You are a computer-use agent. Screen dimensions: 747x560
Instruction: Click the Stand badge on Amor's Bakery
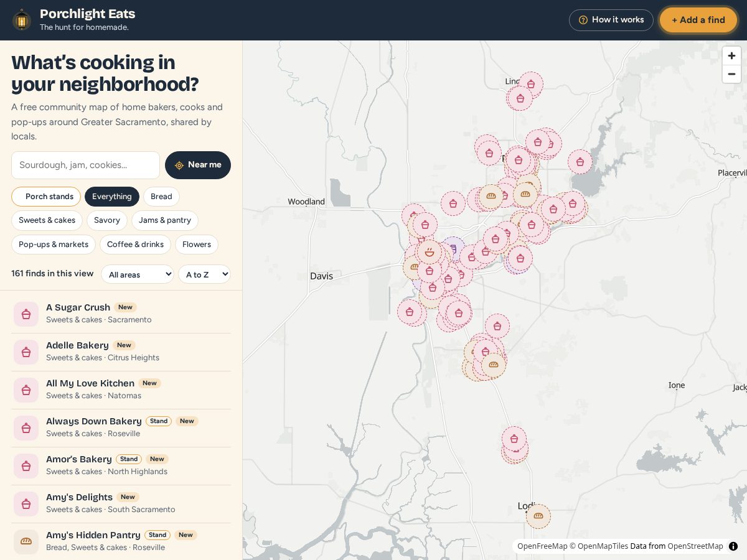(x=129, y=459)
